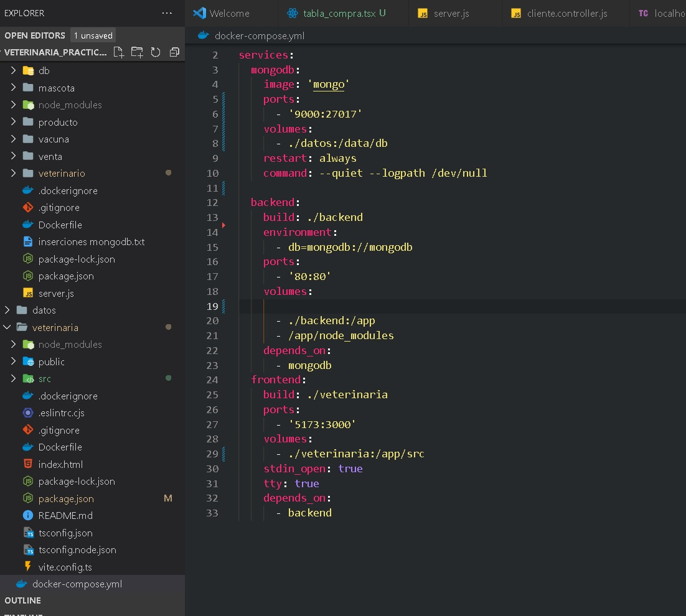
Task: Click docker-compose.yml in the breadcrumb bar
Action: tap(261, 35)
